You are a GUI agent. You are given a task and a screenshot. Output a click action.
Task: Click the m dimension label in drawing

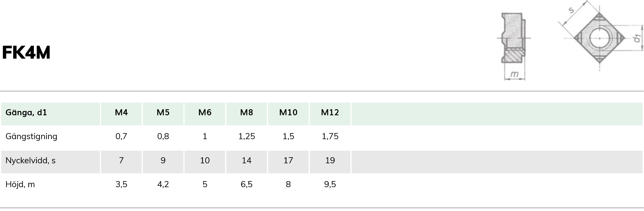[x=515, y=74]
